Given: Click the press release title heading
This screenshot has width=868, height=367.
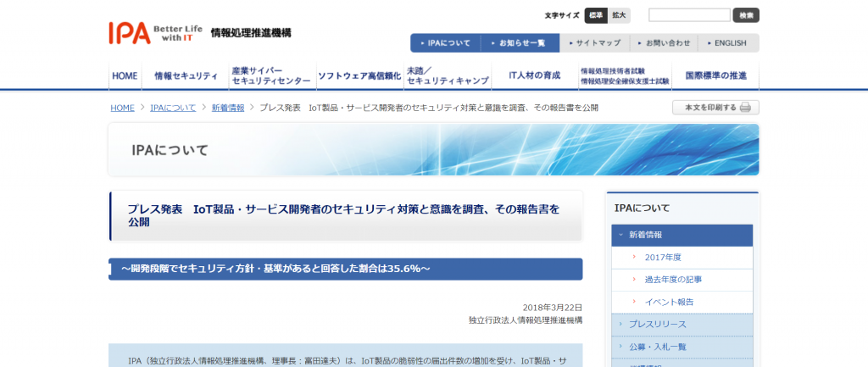Looking at the screenshot, I should click(346, 216).
